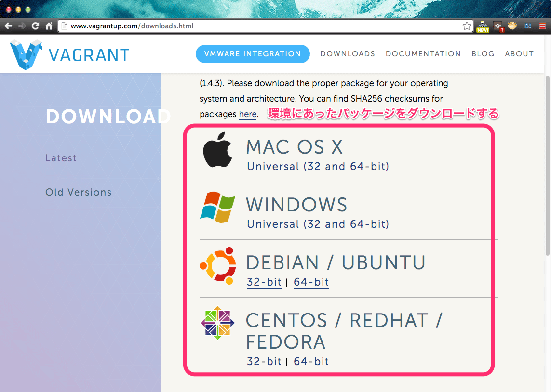Click the Hatena B! bookmark extension
This screenshot has height=392, width=551.
pos(527,26)
